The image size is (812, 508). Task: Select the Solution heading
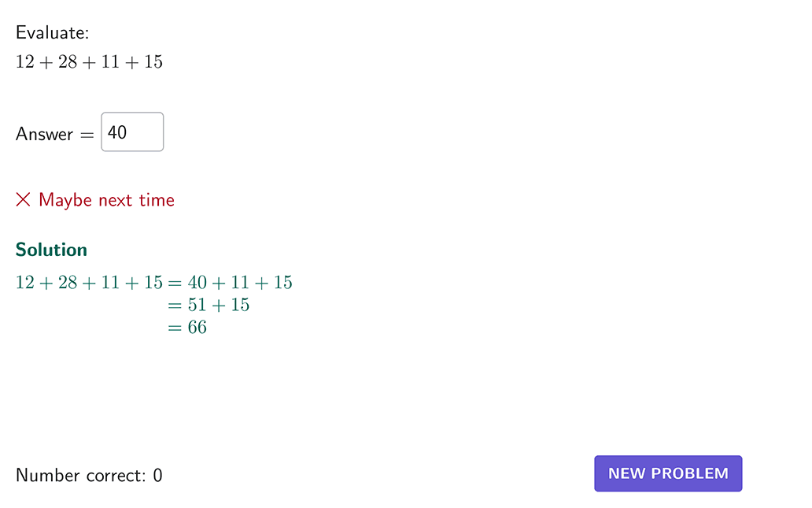[51, 250]
